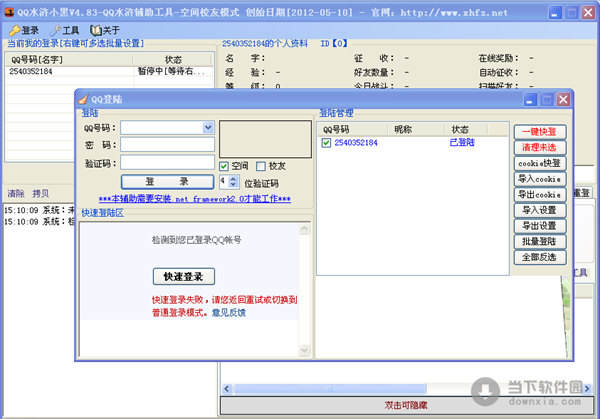Open the 登录 menu with key icon

(24, 30)
